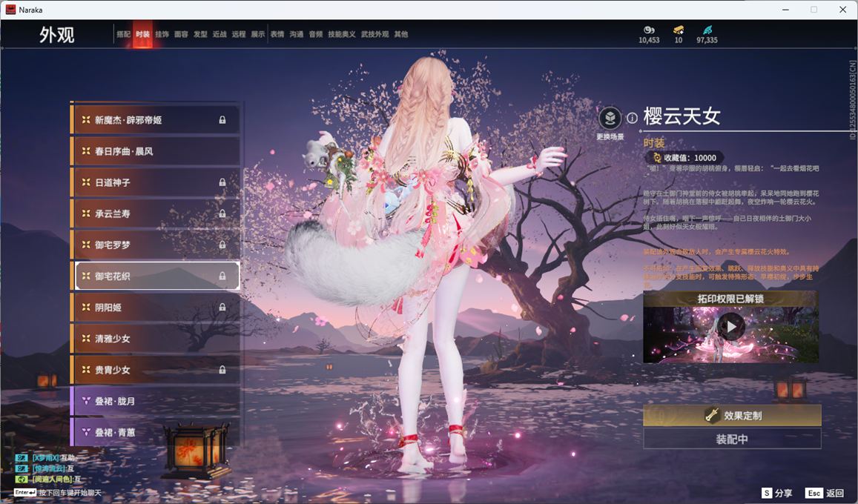
Task: Open 效果定制 effect customization
Action: 732,416
